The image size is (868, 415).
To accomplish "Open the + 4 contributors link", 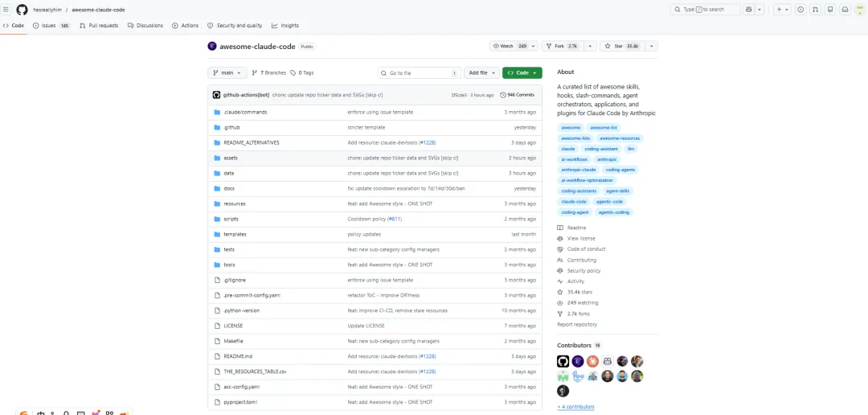I will (575, 407).
